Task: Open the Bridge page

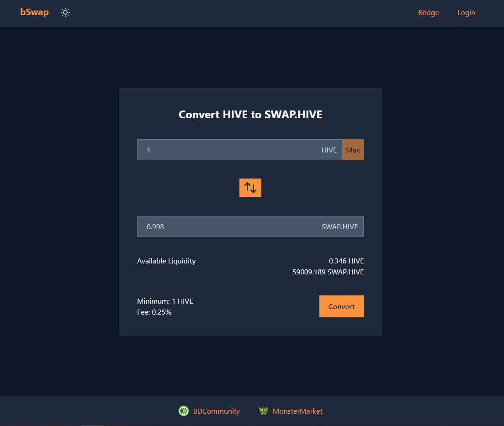Action: tap(429, 12)
